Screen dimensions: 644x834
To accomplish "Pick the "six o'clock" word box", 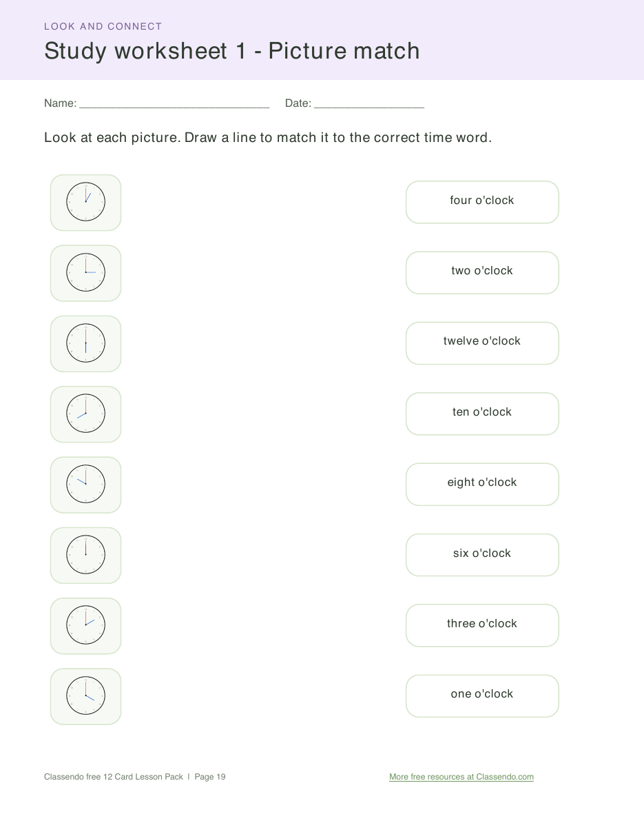I will coord(482,555).
